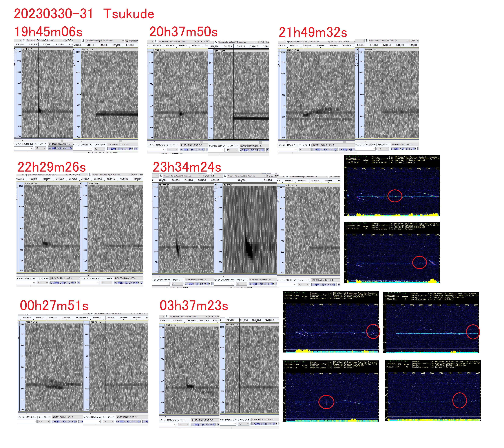Image resolution: width=504 pixels, height=448 pixels.
Task: Click microphone icon above the 8:04:24.0 ruler
Action: [161, 176]
